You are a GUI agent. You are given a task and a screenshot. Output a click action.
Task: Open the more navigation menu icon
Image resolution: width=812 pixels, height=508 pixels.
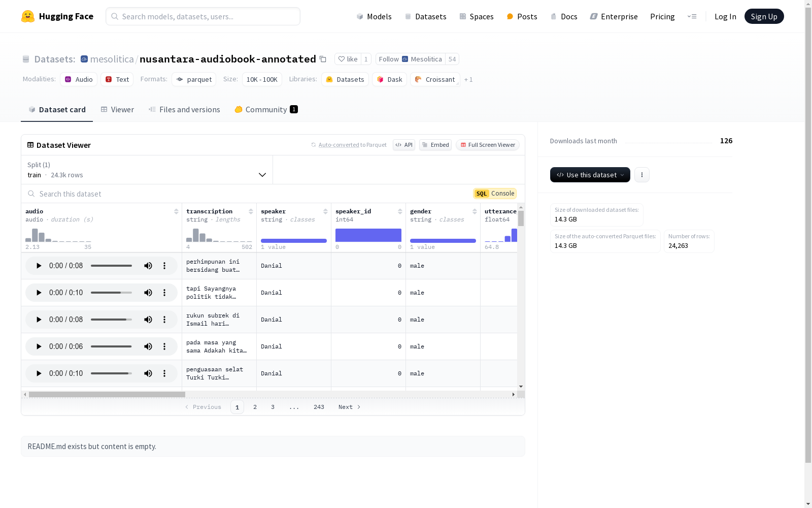click(692, 16)
